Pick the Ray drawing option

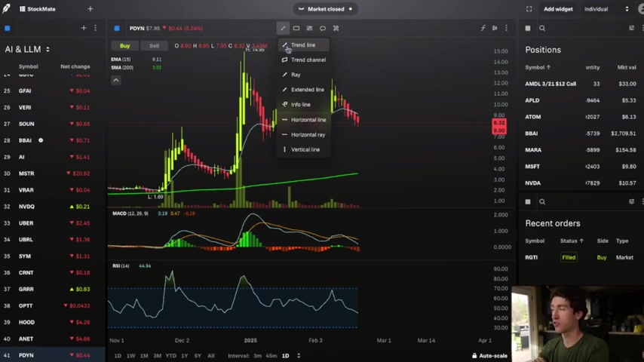click(x=304, y=75)
